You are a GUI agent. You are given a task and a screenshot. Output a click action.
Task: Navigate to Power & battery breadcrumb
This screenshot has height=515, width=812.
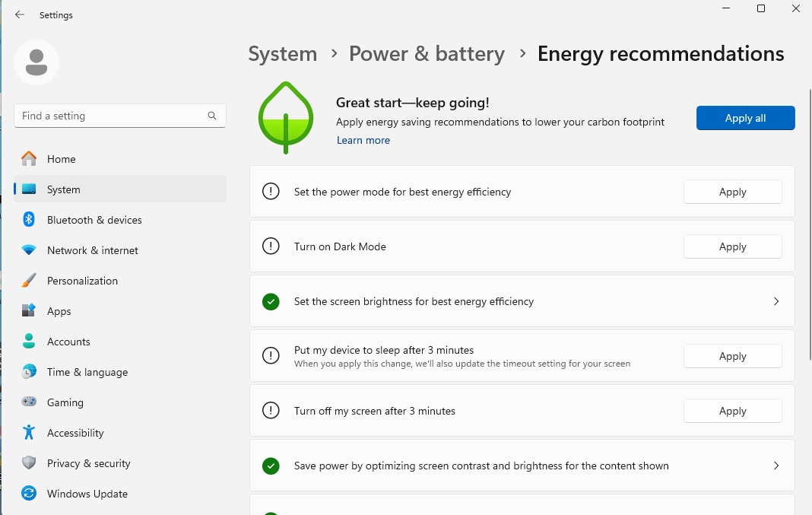tap(427, 54)
